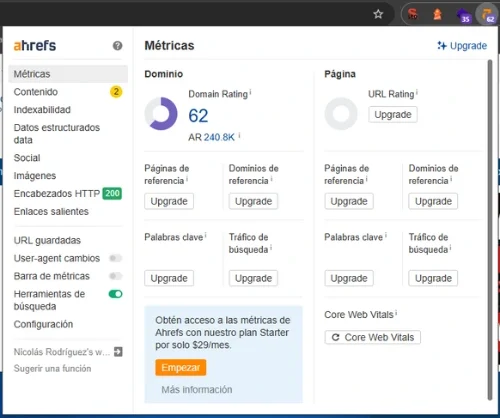Screen dimensions: 500x418
Task: Click Upgrade under Dominio Páginas de referencia
Action: [x=169, y=201]
